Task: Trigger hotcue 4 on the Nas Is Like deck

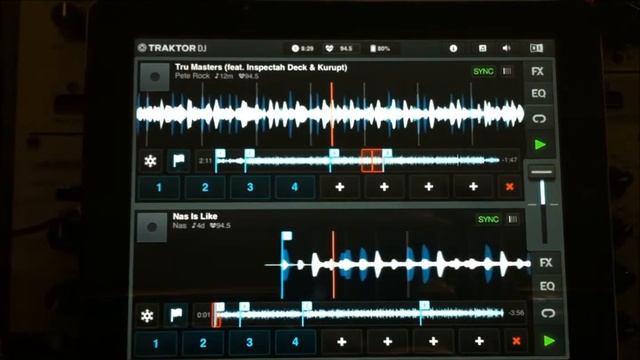Action: coord(295,342)
